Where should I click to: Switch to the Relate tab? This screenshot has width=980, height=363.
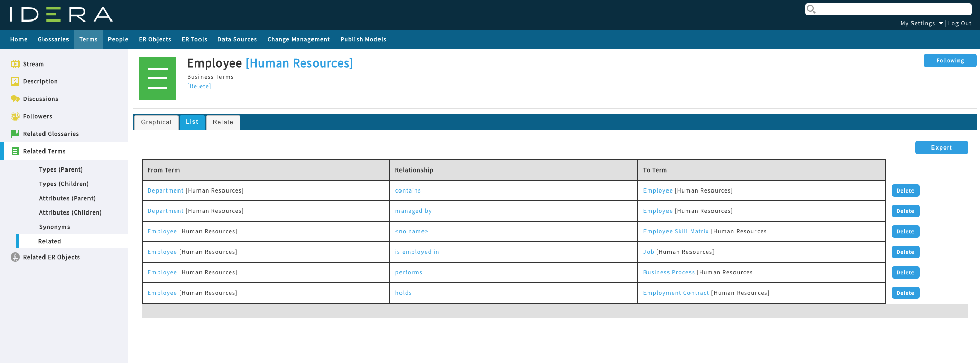223,122
